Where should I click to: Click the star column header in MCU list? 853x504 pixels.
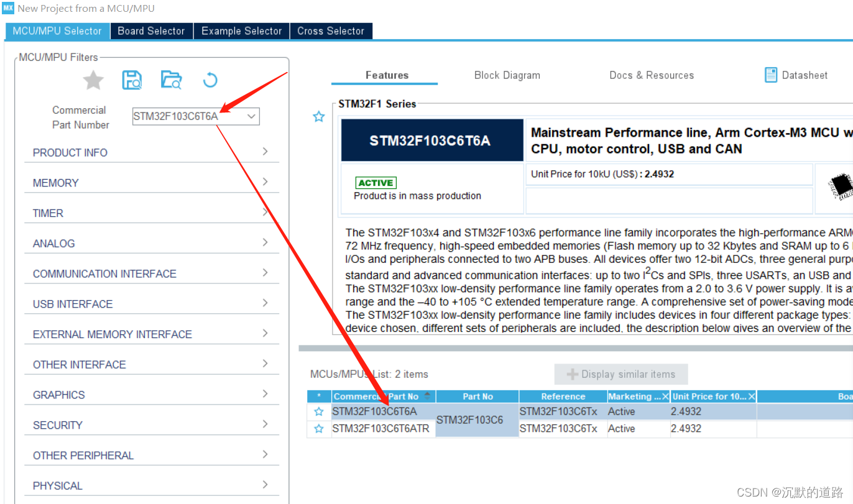319,396
